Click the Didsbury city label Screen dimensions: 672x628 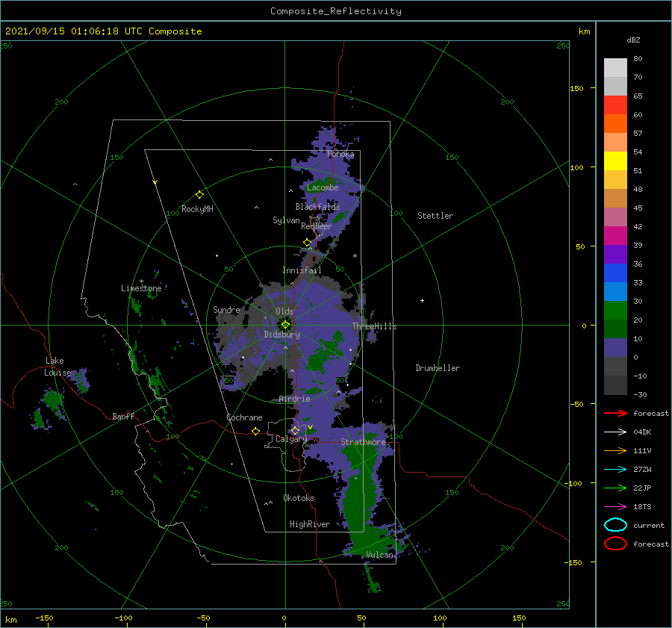point(281,335)
